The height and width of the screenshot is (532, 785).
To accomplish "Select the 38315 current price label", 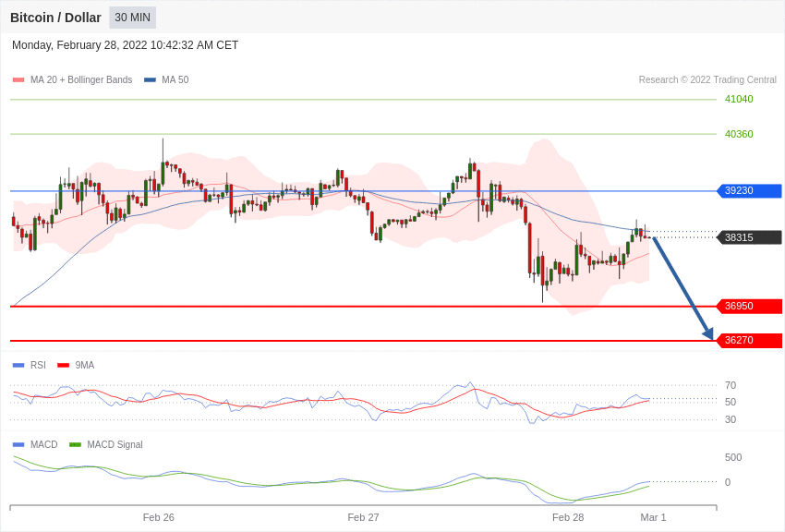I will [x=749, y=237].
